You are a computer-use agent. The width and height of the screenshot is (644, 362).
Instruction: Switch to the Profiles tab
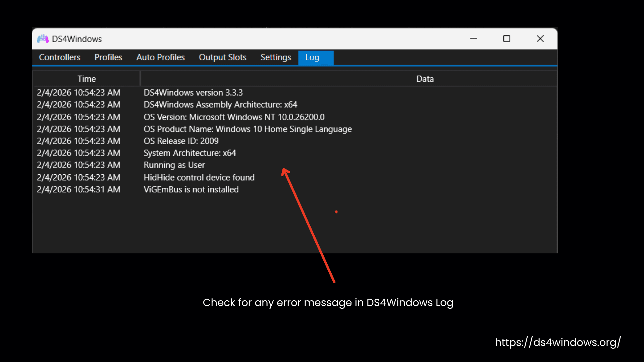tap(108, 57)
